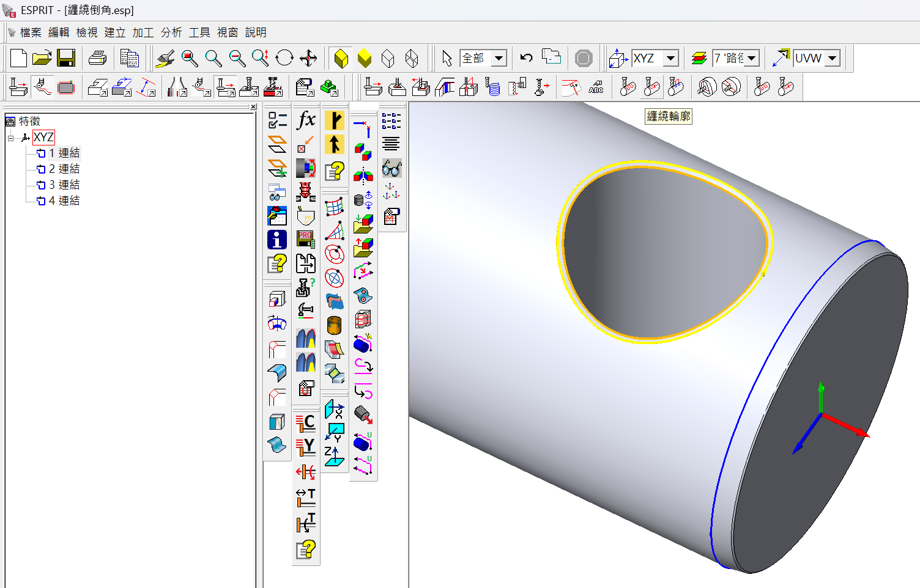The height and width of the screenshot is (588, 920).
Task: Open the 全部 selection filter dropdown
Action: click(499, 58)
